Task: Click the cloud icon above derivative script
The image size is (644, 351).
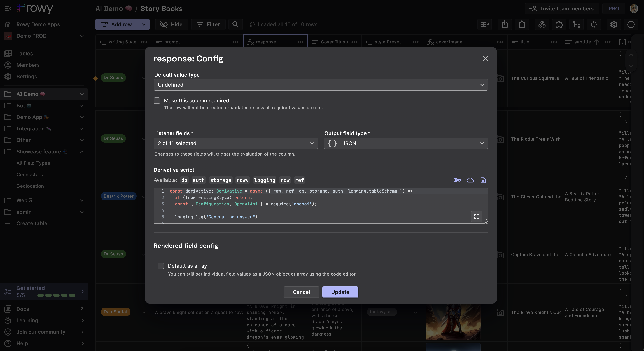Action: click(x=470, y=180)
